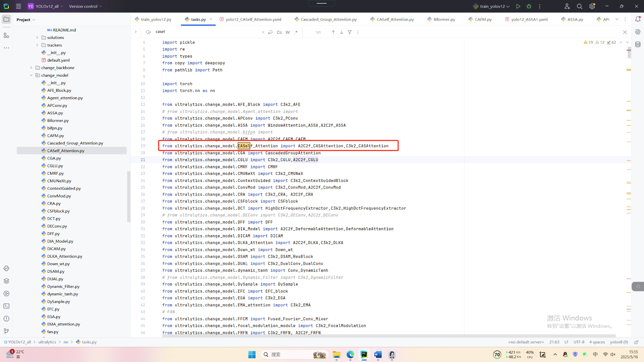This screenshot has width=644, height=362.
Task: Toggle whole Words matching in search
Action: pos(287,32)
